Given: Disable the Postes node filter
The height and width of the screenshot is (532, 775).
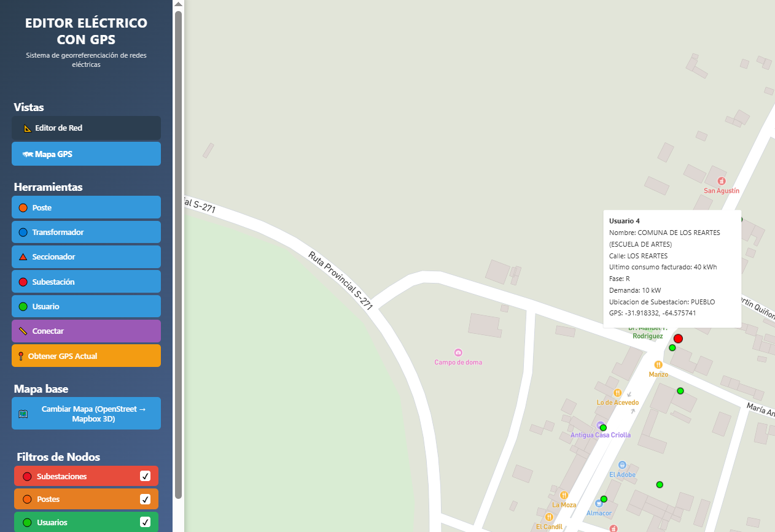Looking at the screenshot, I should 146,499.
